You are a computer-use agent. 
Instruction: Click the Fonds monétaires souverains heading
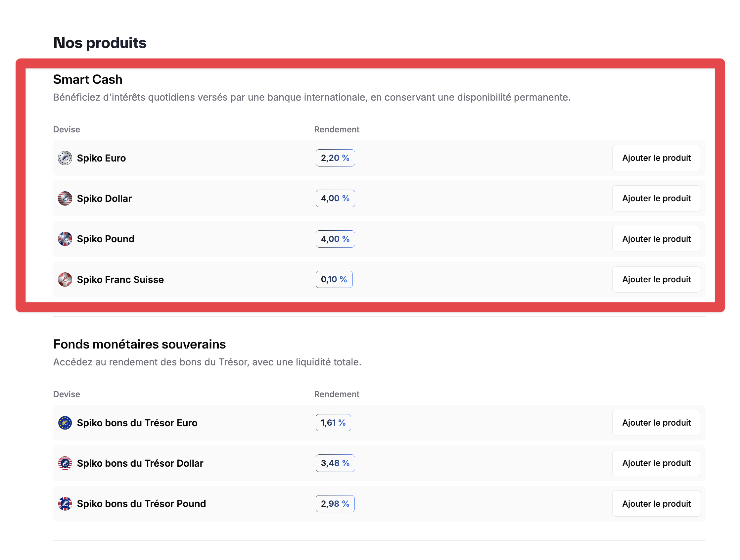click(x=139, y=344)
